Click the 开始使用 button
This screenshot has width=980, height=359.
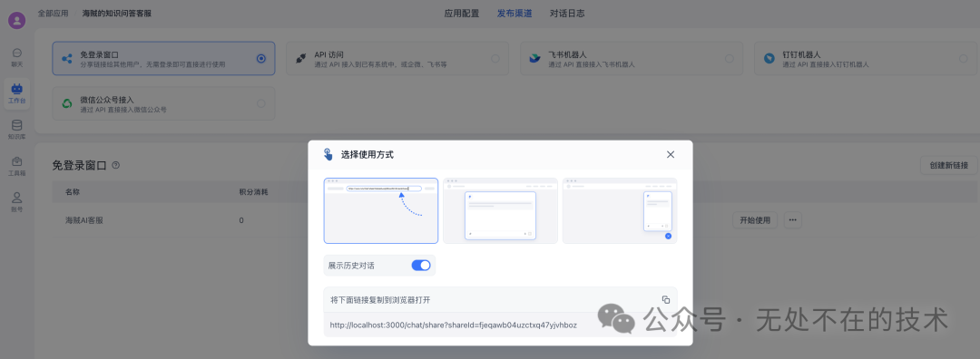(755, 220)
